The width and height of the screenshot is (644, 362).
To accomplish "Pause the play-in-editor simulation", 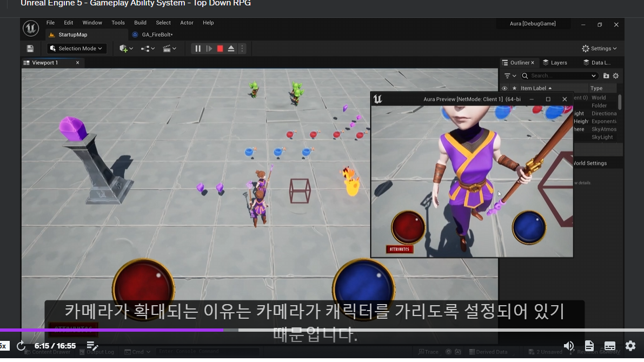I will (198, 49).
